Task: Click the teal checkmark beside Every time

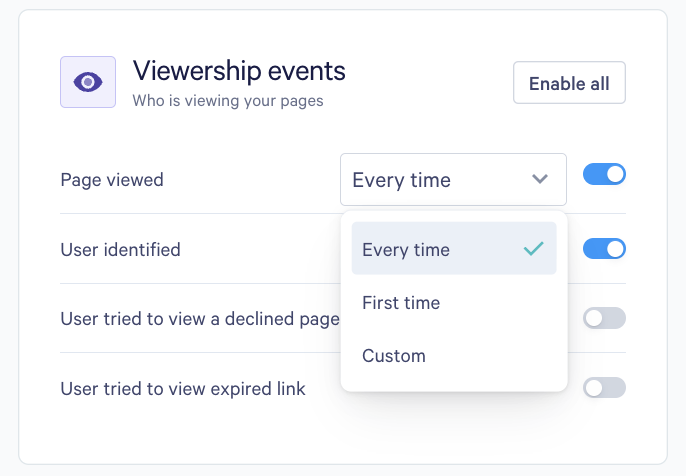Action: [x=533, y=249]
